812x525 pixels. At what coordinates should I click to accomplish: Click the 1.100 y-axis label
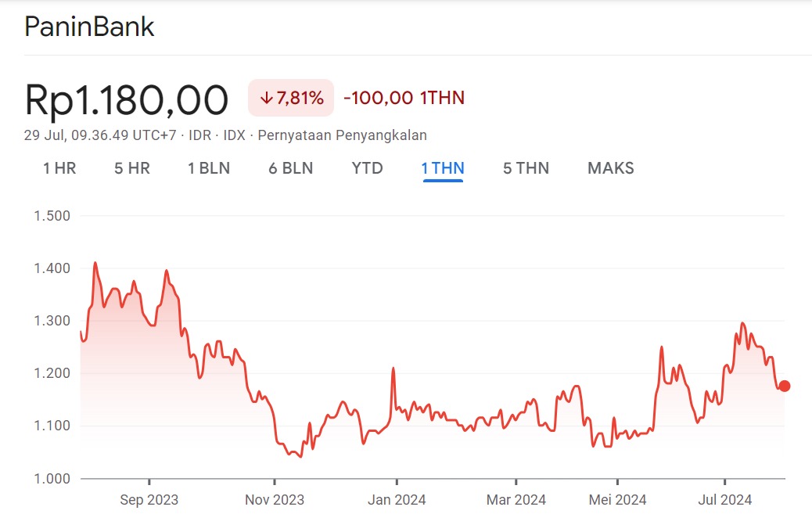(52, 426)
